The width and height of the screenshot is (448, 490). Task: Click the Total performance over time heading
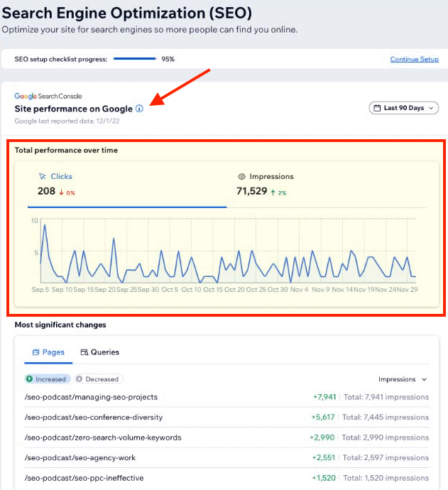coord(66,151)
